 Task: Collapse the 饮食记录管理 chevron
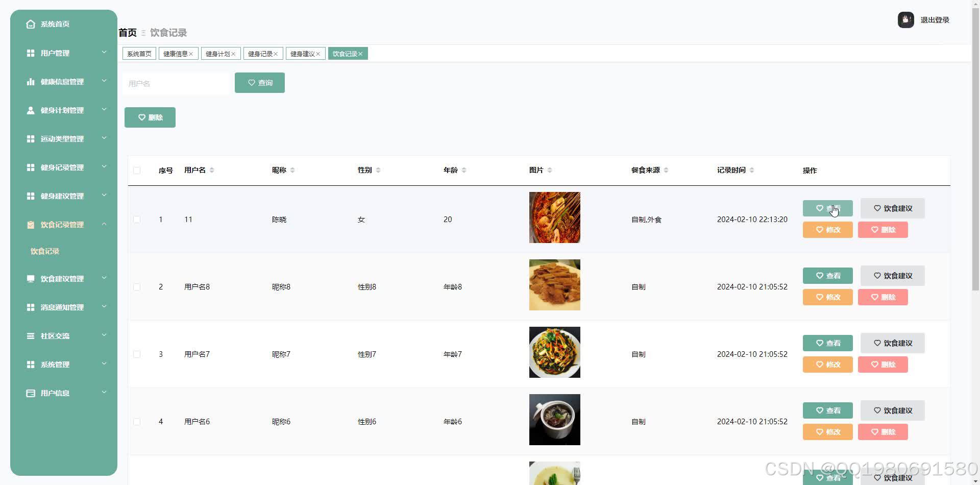pos(104,224)
